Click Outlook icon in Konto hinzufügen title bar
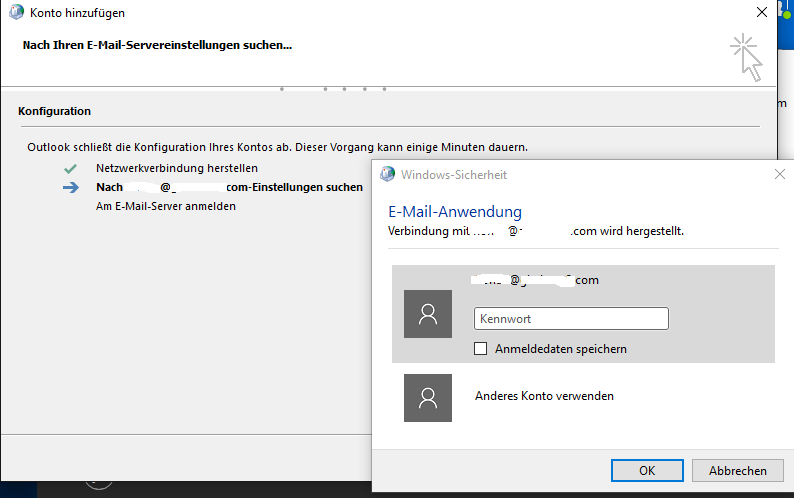 (x=16, y=12)
